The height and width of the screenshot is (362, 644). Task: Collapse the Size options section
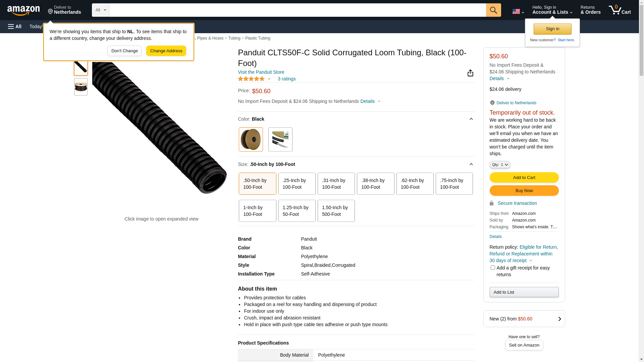point(471,164)
